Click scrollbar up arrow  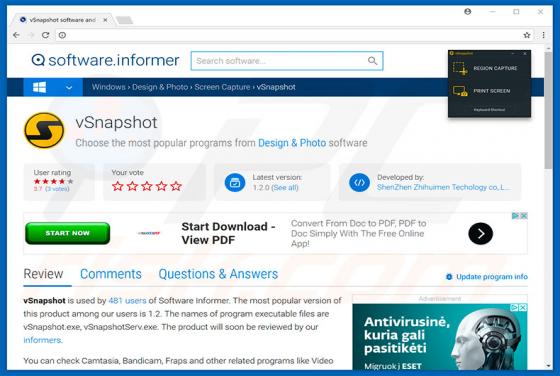[548, 48]
